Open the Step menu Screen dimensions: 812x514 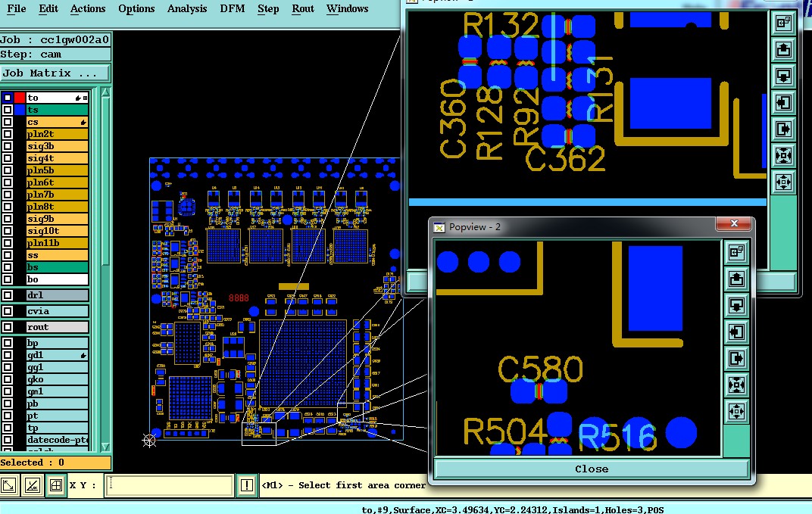pyautogui.click(x=268, y=9)
